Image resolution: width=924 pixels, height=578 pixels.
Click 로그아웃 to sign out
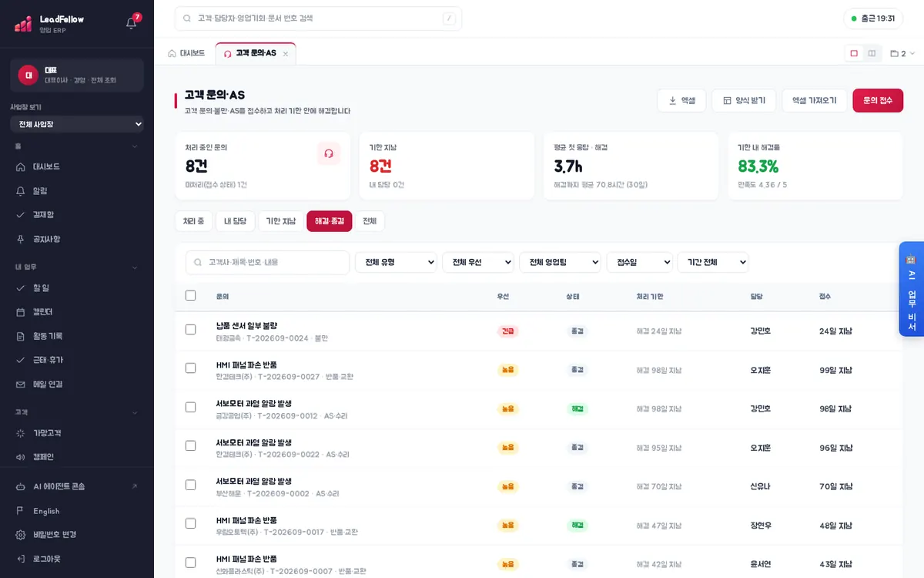tap(77, 559)
